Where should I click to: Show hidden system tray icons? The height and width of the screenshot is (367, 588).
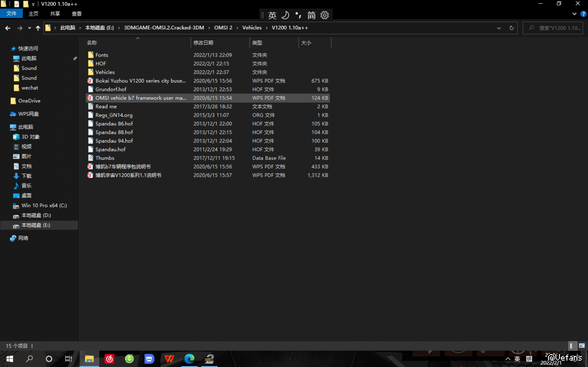click(x=508, y=359)
